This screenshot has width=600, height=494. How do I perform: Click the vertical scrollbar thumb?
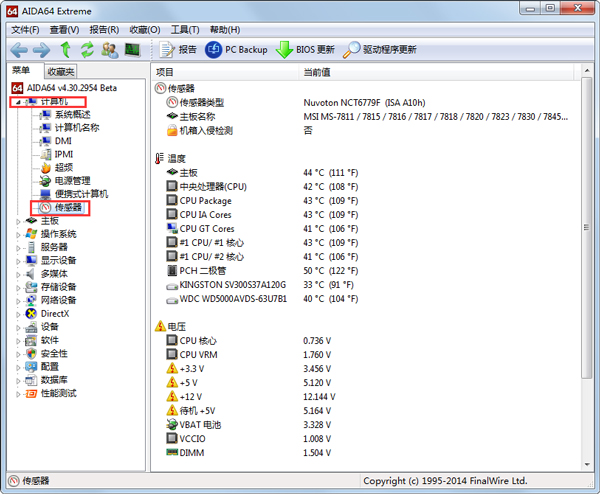pos(587,228)
